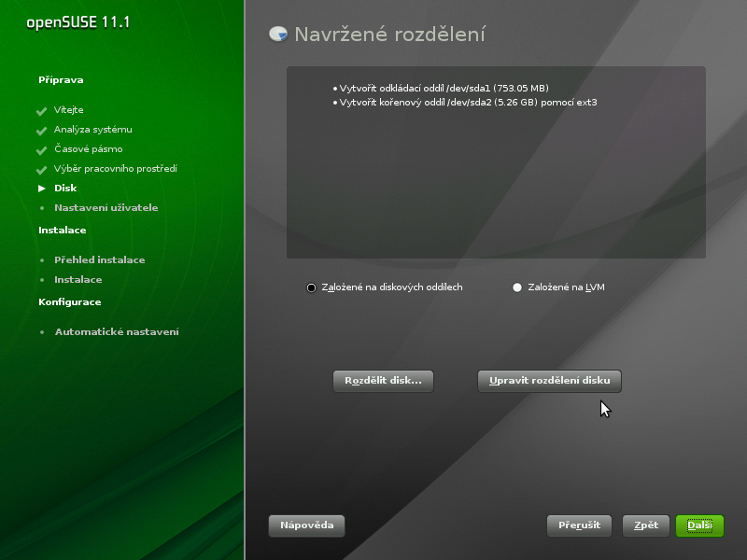The image size is (747, 560).
Task: Click the arrow marker beside the Disk step
Action: [x=42, y=189]
